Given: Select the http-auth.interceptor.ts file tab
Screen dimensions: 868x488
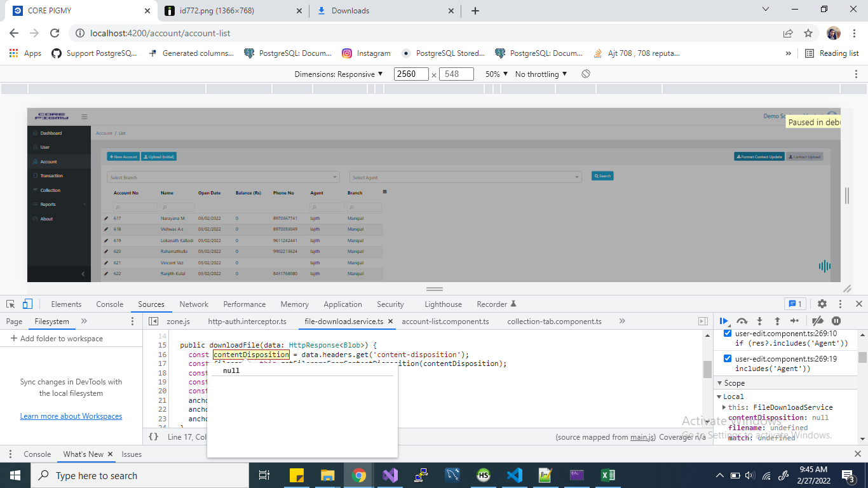Looking at the screenshot, I should coord(247,321).
